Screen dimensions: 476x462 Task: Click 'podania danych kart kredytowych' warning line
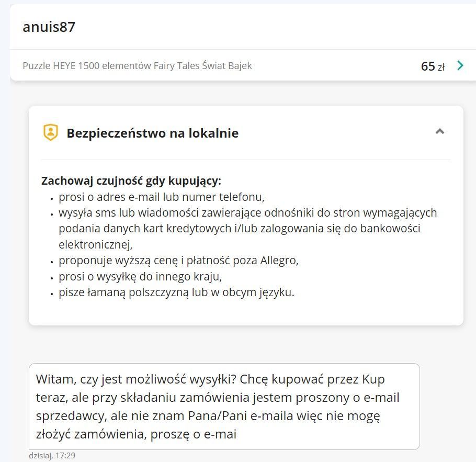[x=239, y=229]
